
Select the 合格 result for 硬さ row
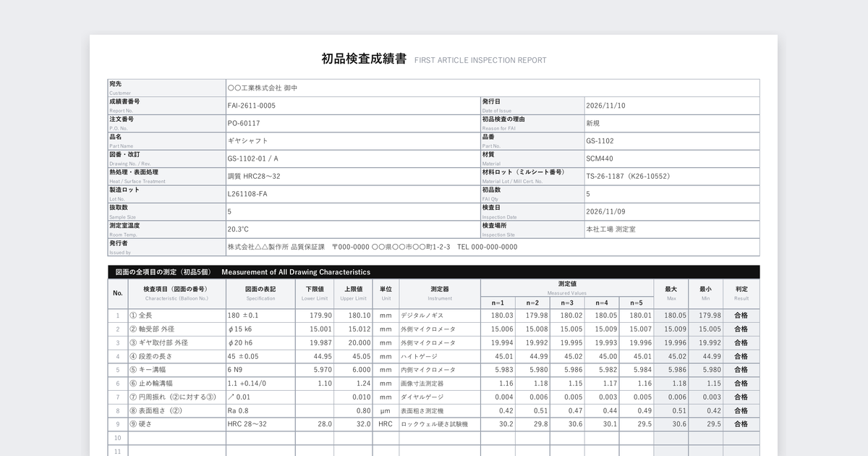click(x=741, y=424)
